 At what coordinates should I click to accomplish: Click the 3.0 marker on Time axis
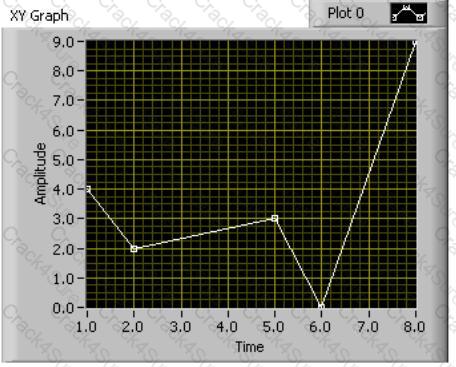click(181, 327)
